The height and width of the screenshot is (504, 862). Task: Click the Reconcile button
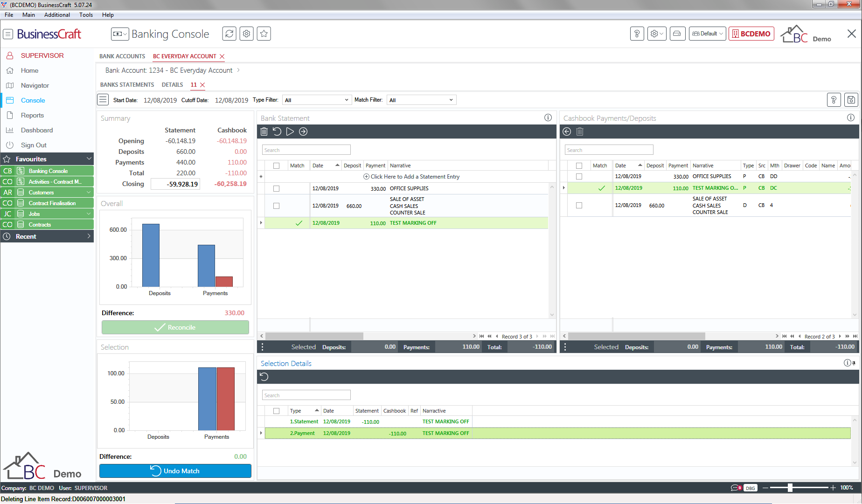pos(175,327)
